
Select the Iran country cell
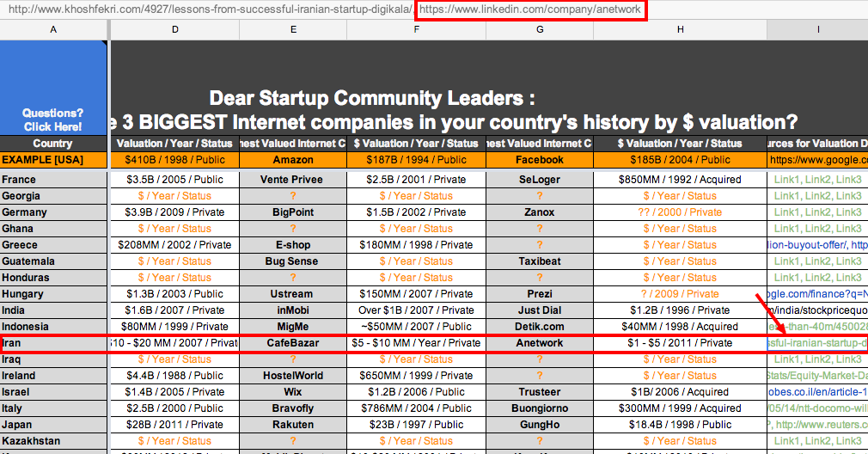coord(53,343)
